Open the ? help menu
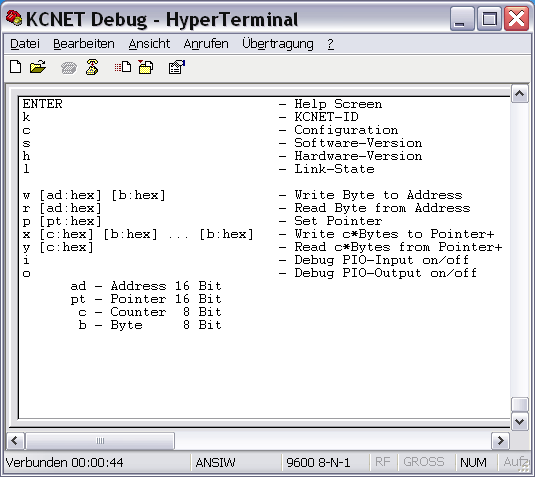Screen dimensions: 535x477 [330, 44]
